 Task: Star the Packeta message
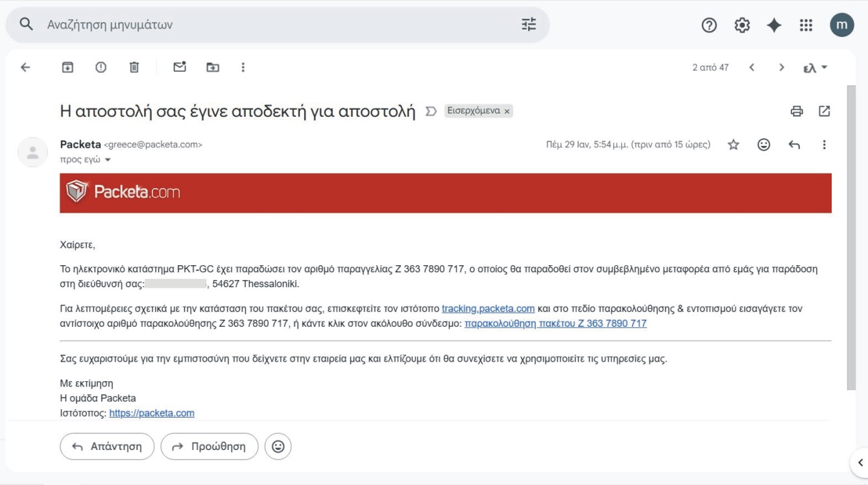click(734, 145)
